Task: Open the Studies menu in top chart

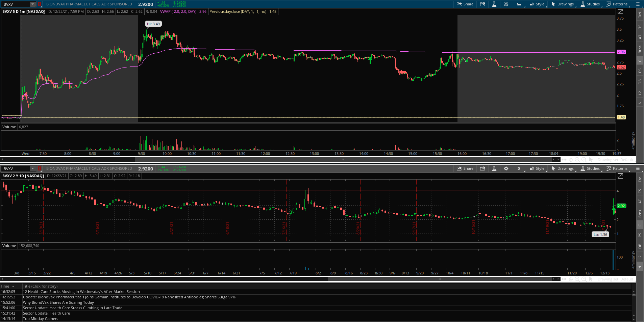Action: 590,4
